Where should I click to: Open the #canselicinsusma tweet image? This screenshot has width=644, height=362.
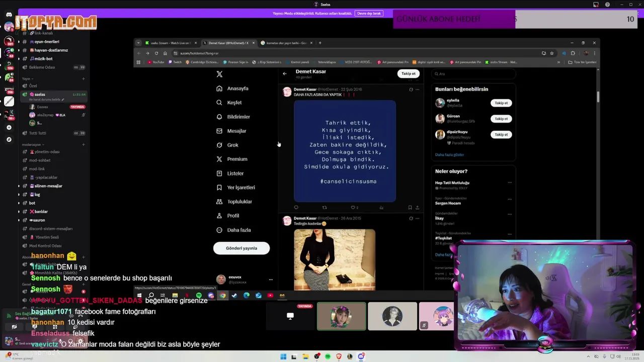pos(345,151)
